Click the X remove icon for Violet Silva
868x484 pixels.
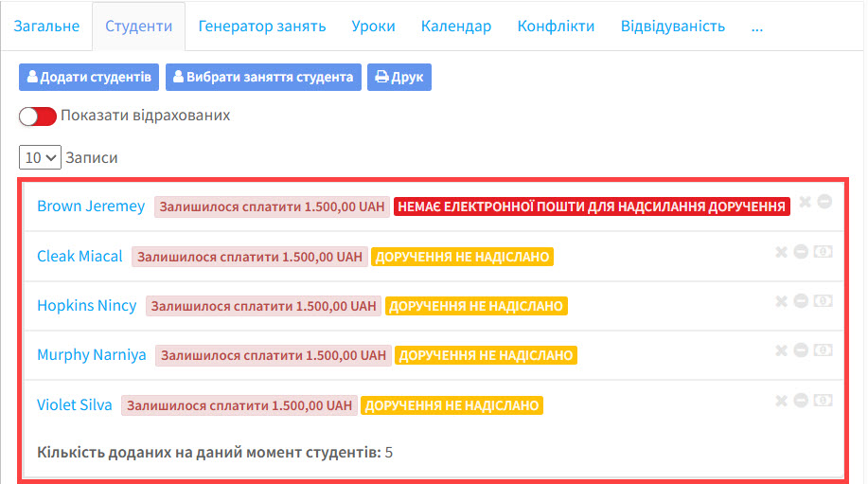pos(781,401)
